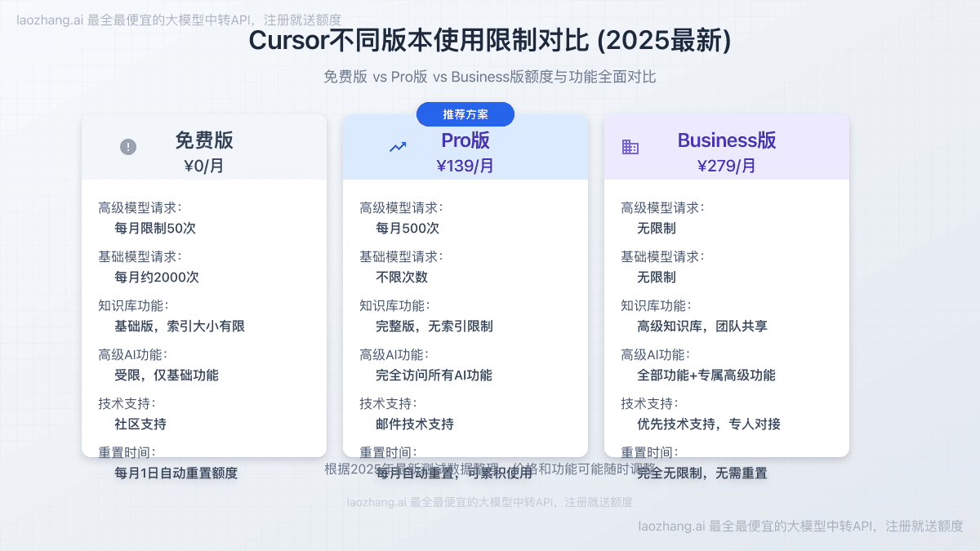Click 不限次数 in the Pro plan
Image resolution: width=980 pixels, height=551 pixels.
tap(402, 277)
